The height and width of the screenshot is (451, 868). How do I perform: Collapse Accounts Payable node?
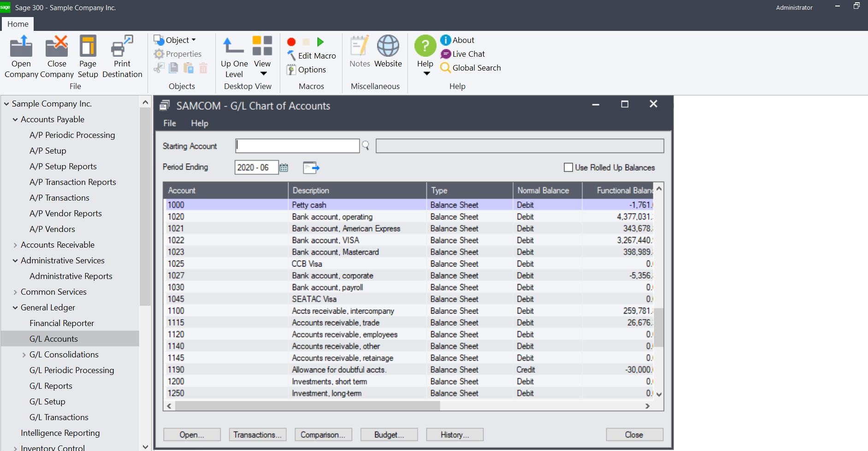pyautogui.click(x=15, y=120)
